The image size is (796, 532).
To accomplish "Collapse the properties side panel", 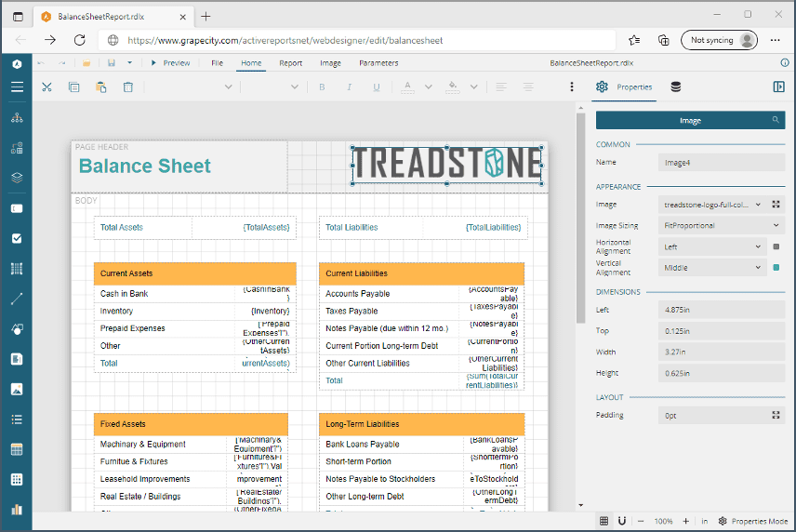I will tap(778, 87).
